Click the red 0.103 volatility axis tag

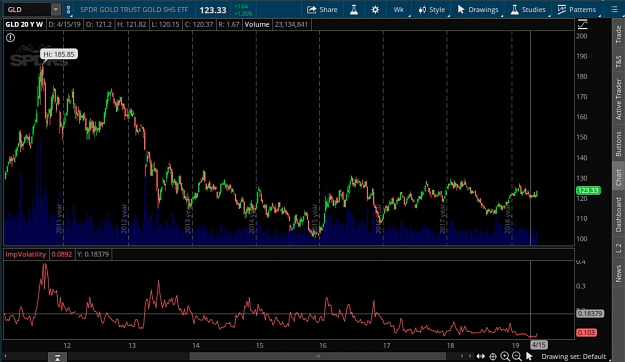[x=586, y=332]
